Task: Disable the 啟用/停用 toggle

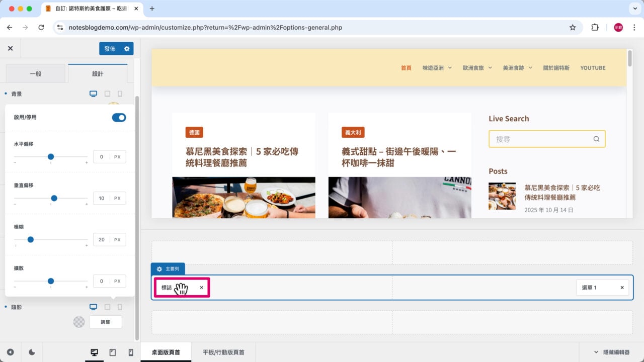Action: 119,117
